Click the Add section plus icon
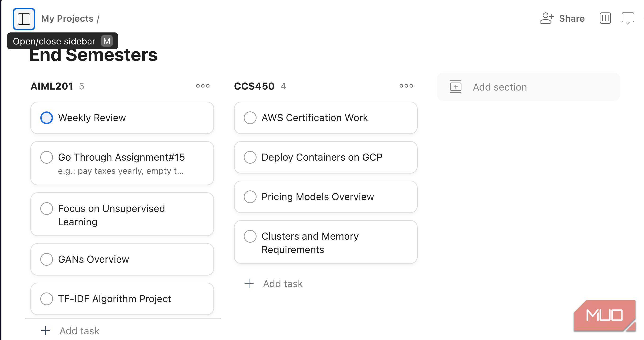The image size is (644, 340). [456, 87]
